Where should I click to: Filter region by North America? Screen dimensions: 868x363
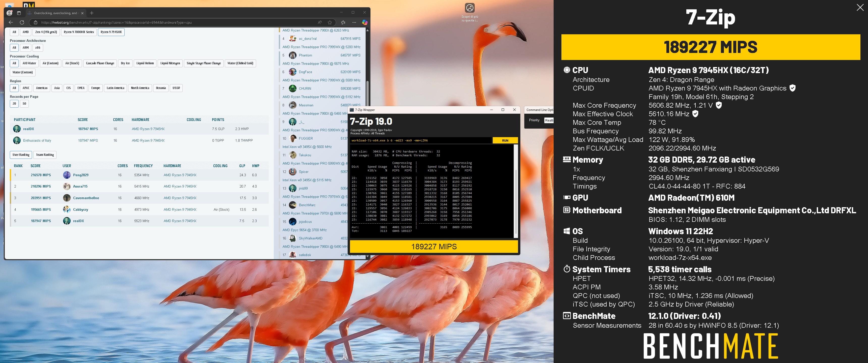pos(140,88)
